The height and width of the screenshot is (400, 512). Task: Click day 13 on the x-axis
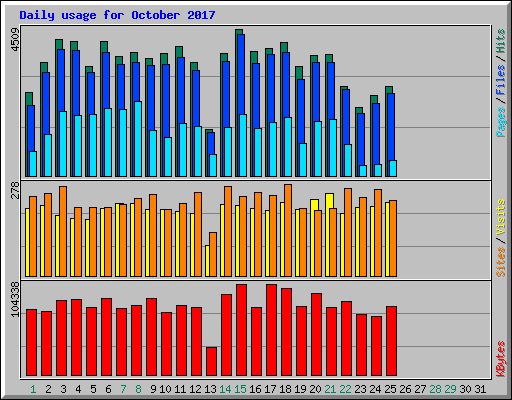pos(210,389)
